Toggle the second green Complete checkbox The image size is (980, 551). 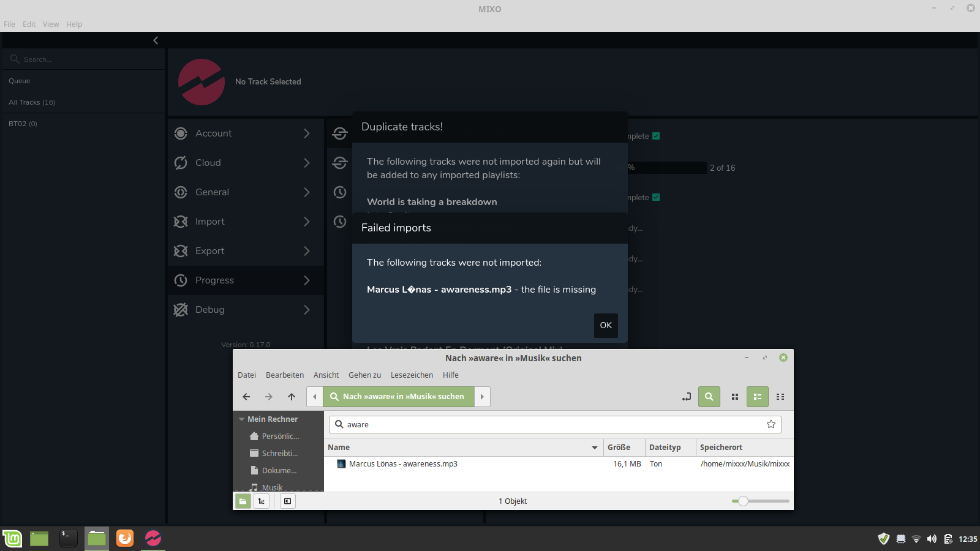pyautogui.click(x=656, y=197)
